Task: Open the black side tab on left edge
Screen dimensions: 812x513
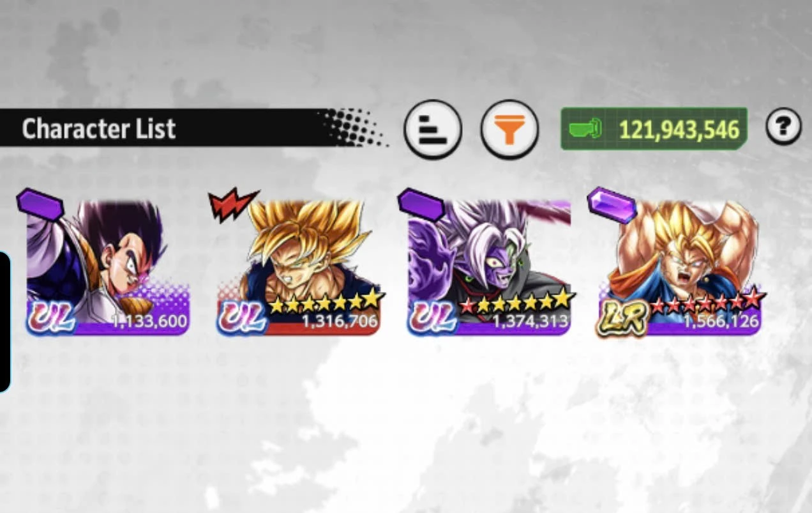Action: [x=5, y=321]
